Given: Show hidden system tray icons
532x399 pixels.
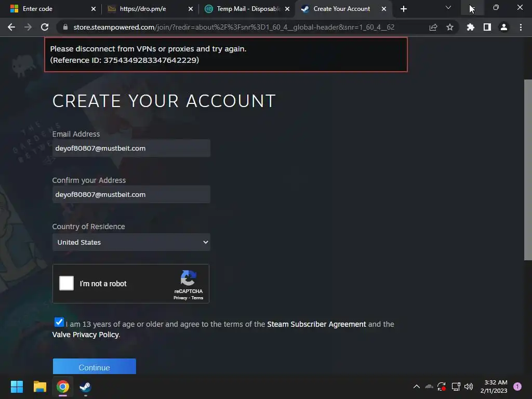Looking at the screenshot, I should click(417, 387).
